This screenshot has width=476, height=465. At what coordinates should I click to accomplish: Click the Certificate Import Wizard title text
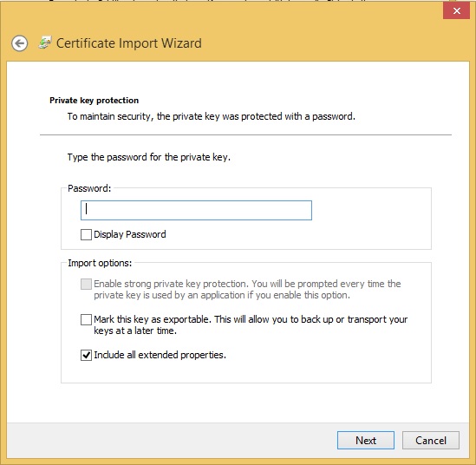[x=129, y=43]
